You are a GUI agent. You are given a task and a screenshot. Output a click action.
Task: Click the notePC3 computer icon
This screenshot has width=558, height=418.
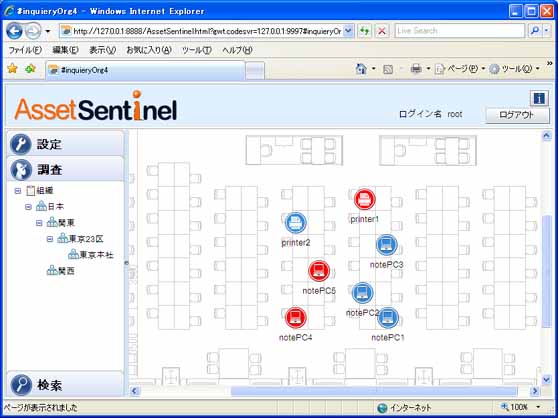[387, 245]
